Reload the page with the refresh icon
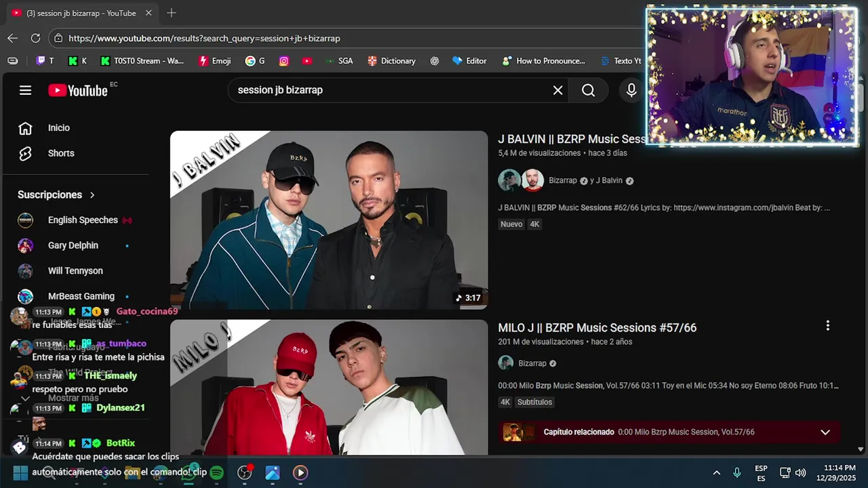Screen dimensions: 868x488 [35, 38]
